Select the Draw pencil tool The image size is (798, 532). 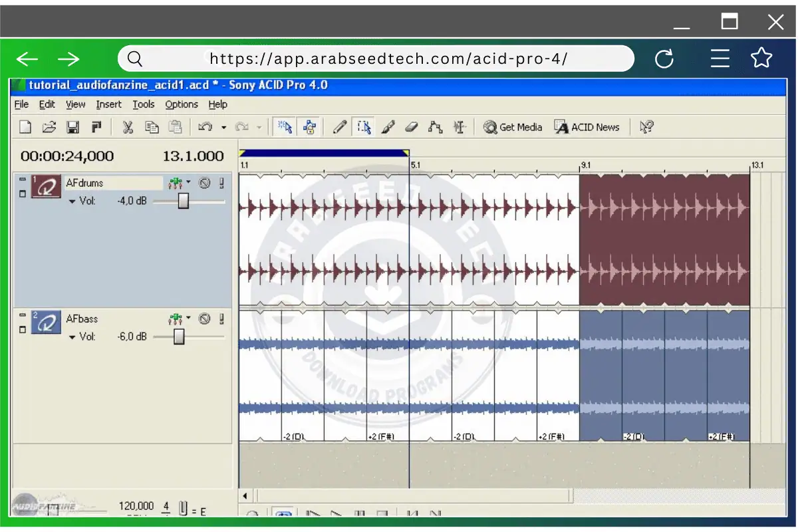pyautogui.click(x=340, y=127)
